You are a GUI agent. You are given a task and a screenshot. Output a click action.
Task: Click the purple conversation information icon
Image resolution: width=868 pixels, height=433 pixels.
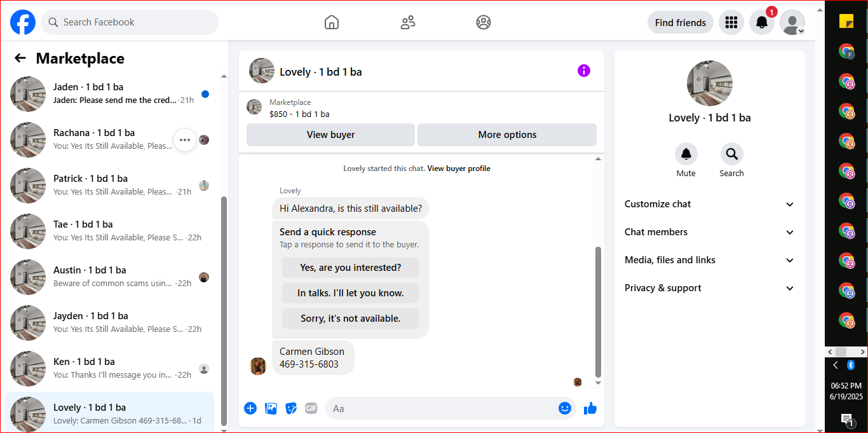[x=584, y=71]
